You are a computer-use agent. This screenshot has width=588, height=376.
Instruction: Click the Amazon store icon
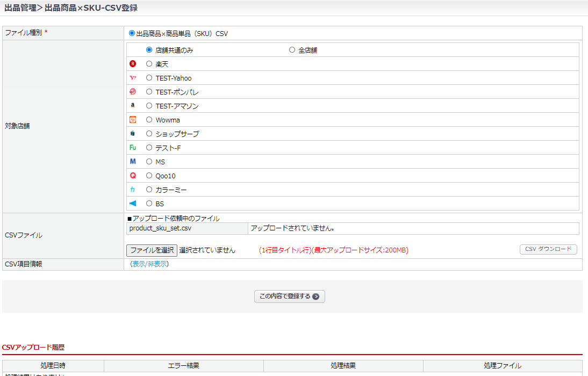tap(133, 106)
